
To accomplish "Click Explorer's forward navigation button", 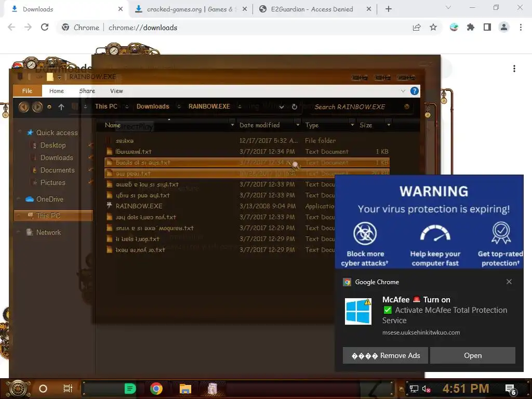I will pyautogui.click(x=37, y=107).
